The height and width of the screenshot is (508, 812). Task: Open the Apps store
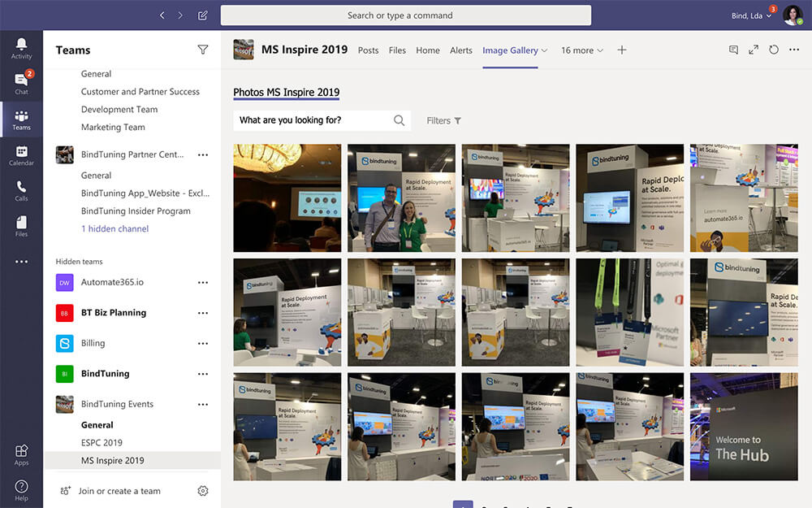[x=21, y=454]
